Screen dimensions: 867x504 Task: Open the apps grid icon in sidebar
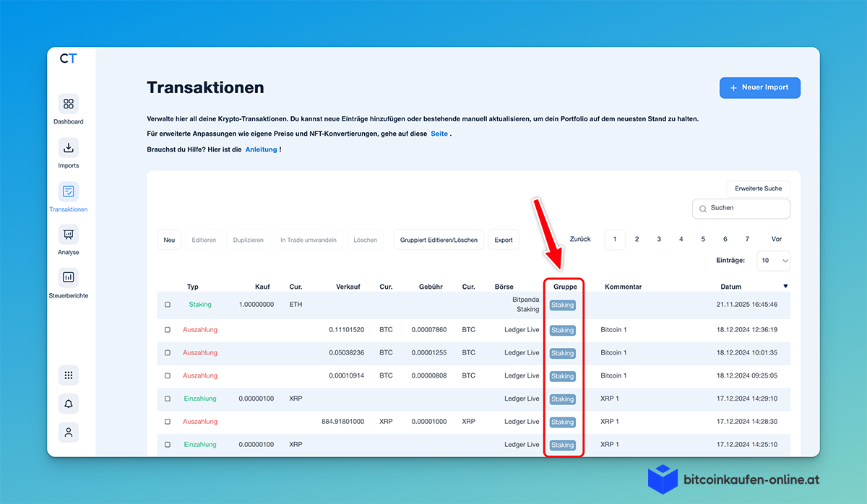click(69, 375)
